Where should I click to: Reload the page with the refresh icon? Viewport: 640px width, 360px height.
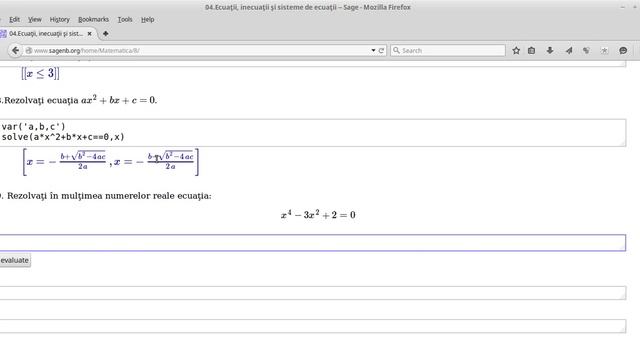coord(381,51)
